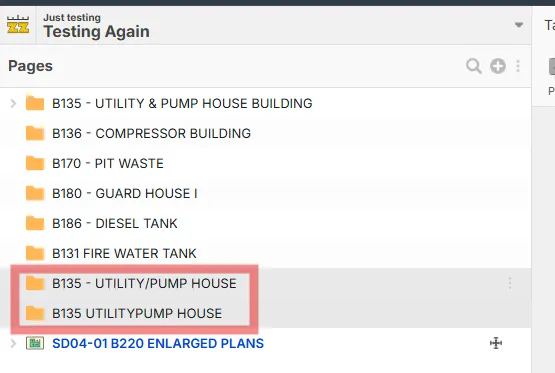Click the SD04-01 plan sheet icon

pyautogui.click(x=35, y=343)
